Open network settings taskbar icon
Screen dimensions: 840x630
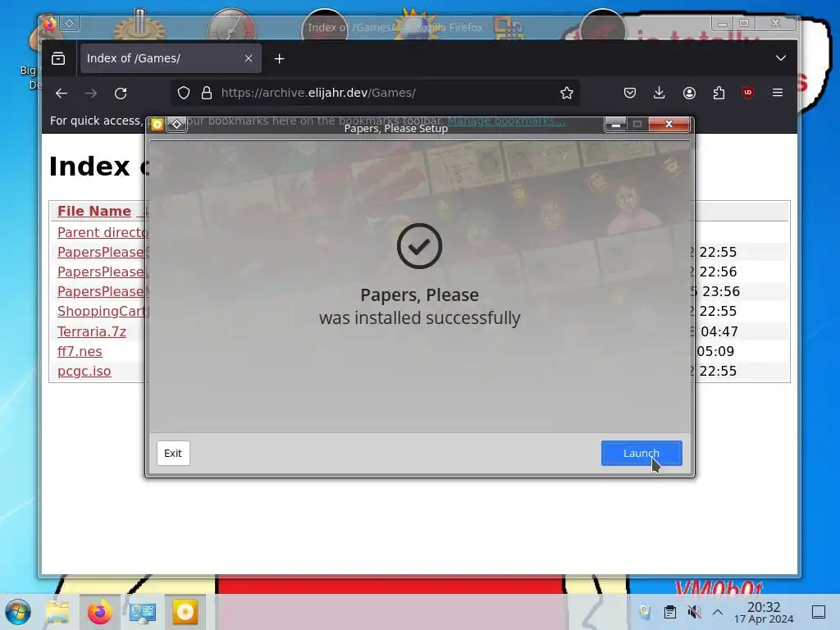(142, 612)
